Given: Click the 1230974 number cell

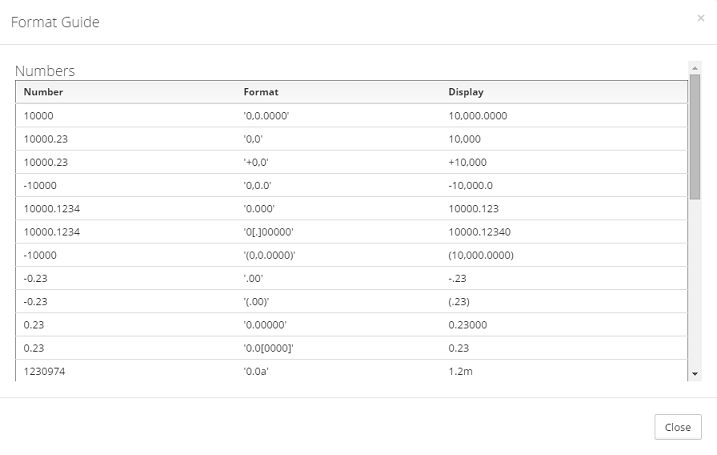Looking at the screenshot, I should click(44, 371).
